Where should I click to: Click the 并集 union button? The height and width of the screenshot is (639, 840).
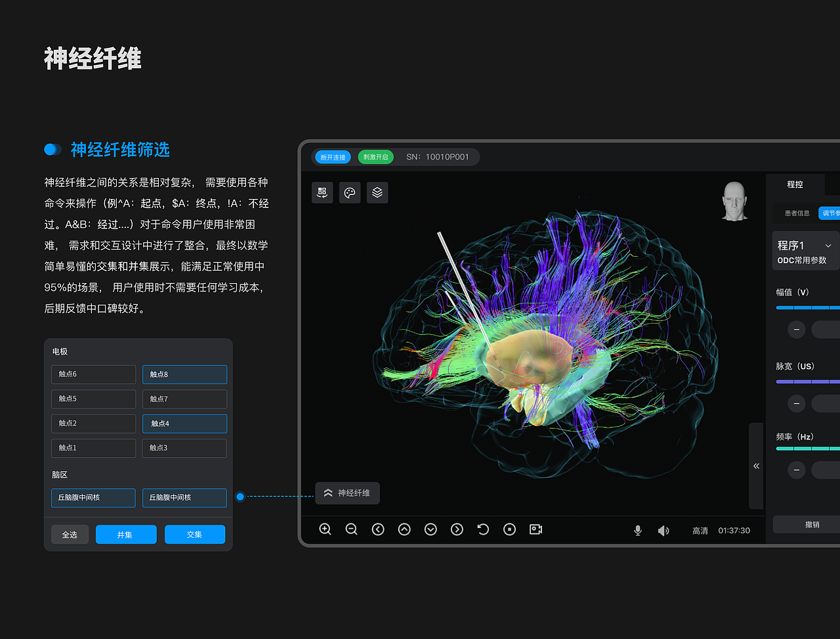pos(126,535)
